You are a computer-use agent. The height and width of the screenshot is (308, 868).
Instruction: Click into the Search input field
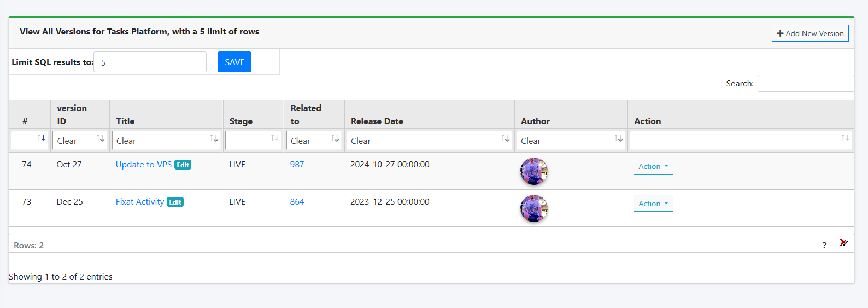[x=805, y=84]
